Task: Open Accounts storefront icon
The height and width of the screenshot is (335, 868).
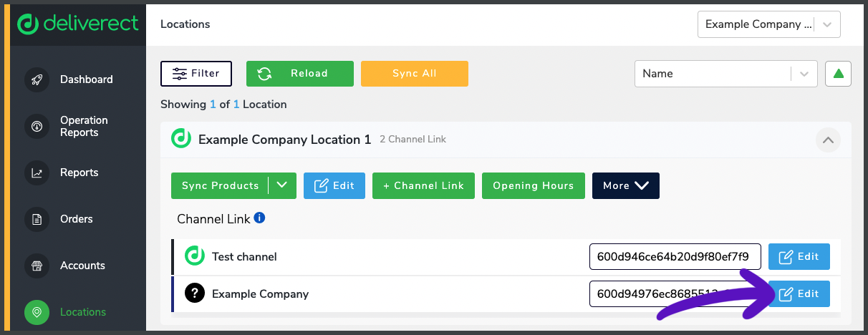Action: point(37,266)
